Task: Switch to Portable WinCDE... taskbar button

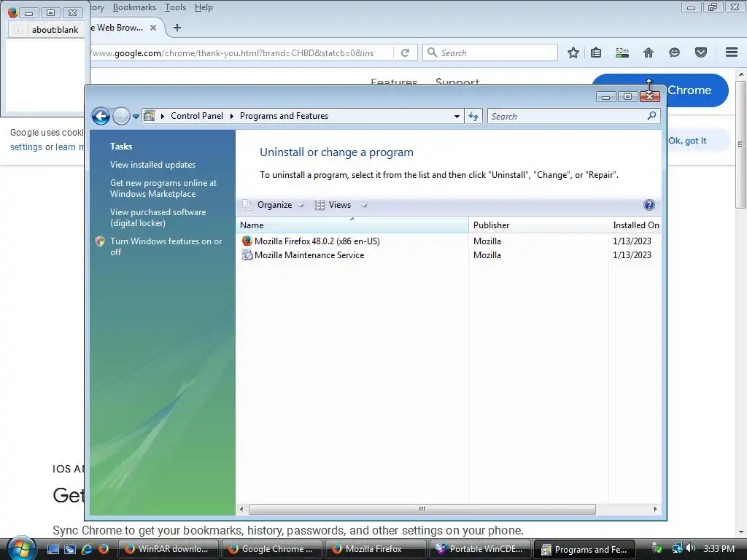Action: point(480,549)
